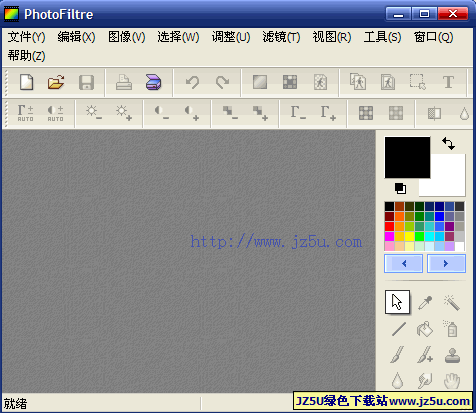The height and width of the screenshot is (413, 476).
Task: Click the Gamma minus icon
Action: (298, 113)
